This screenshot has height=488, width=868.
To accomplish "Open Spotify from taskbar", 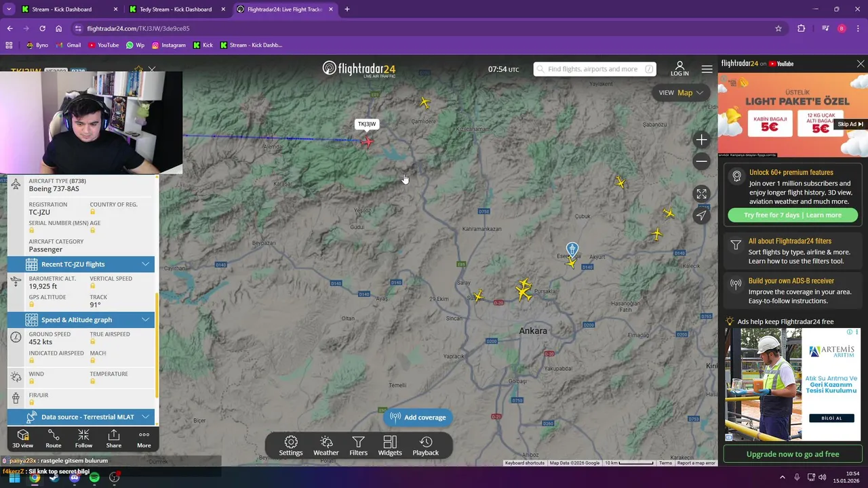I will coord(94,477).
